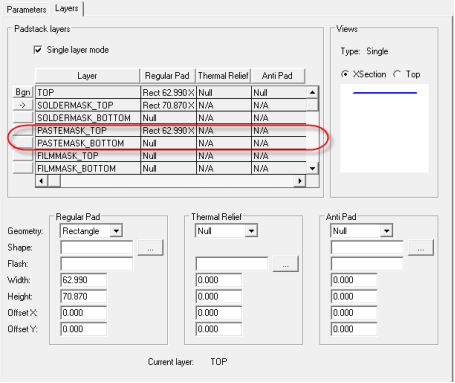Click the Thermal Relief Offset Y field
Screen dimensions: 455x383
coord(219,329)
